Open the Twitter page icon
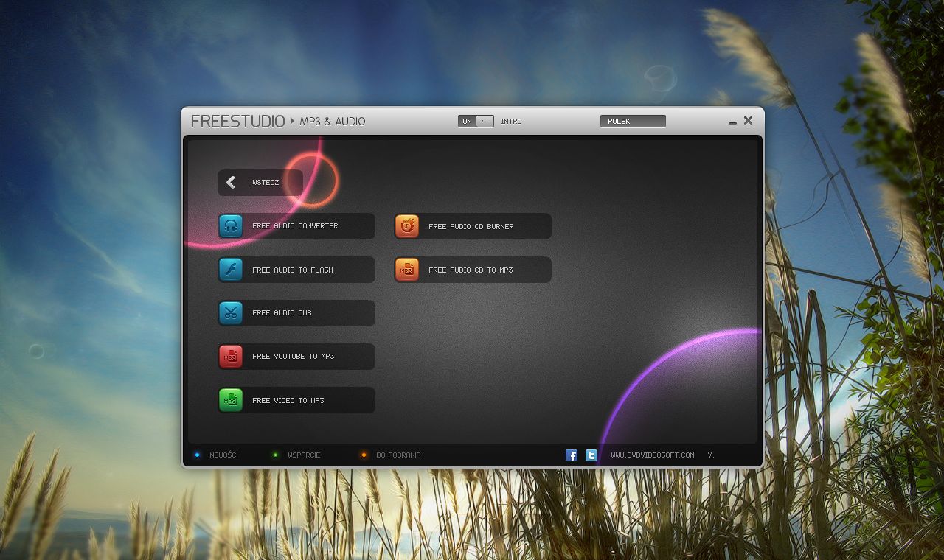 (591, 455)
